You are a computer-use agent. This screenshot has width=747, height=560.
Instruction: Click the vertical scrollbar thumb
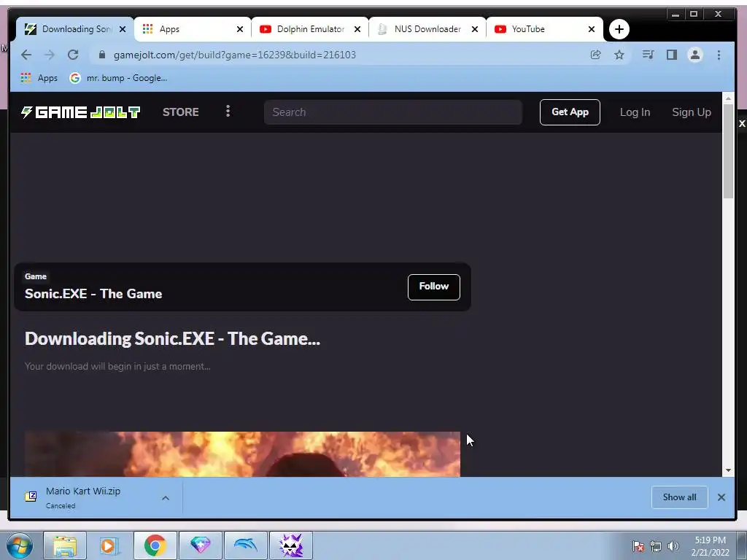click(728, 150)
